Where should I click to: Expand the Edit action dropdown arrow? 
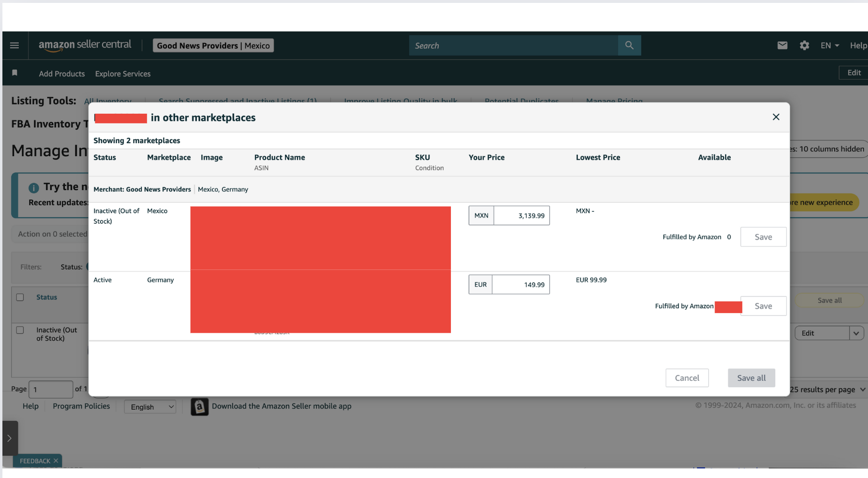click(856, 333)
